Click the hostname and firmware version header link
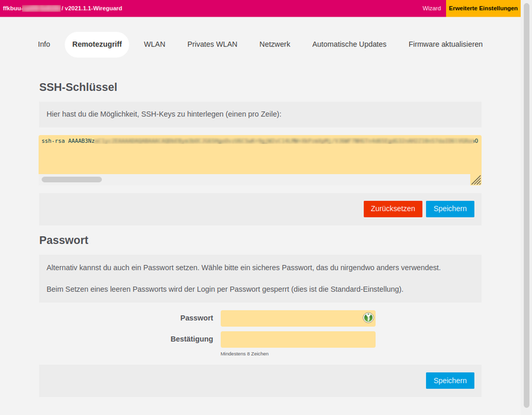Image resolution: width=532 pixels, height=415 pixels. point(57,8)
